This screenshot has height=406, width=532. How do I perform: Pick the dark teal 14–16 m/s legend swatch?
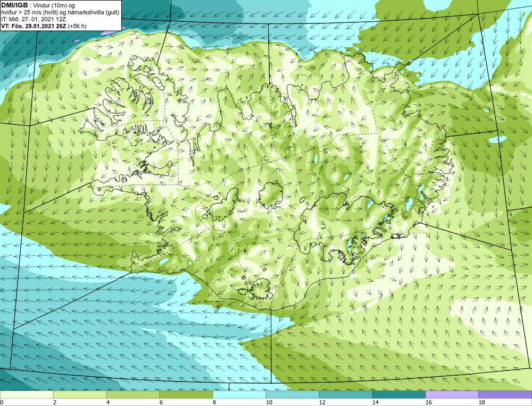(399, 395)
